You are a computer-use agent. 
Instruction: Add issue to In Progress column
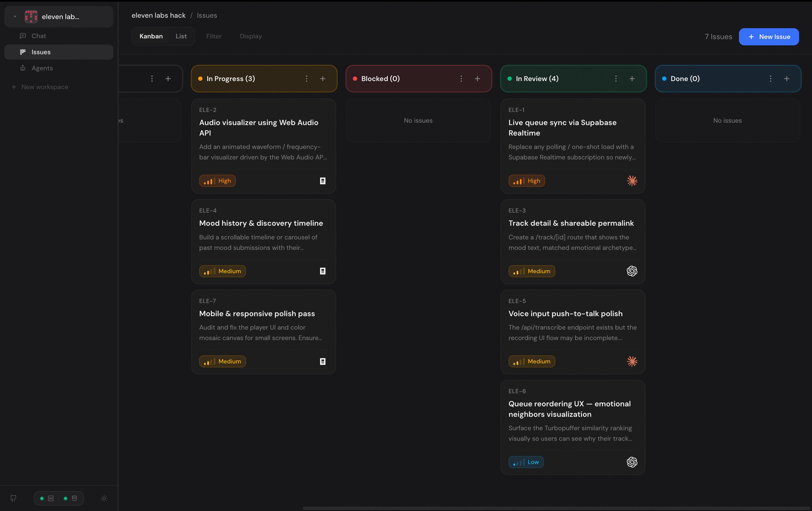coord(322,79)
